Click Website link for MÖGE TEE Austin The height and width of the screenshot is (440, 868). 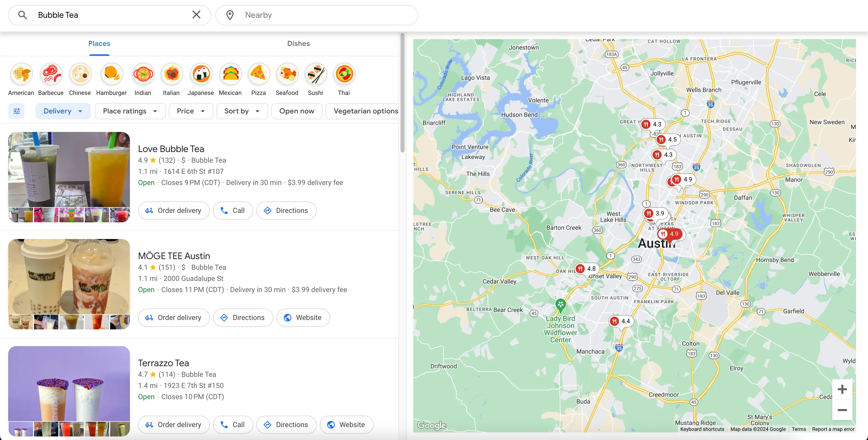click(309, 318)
